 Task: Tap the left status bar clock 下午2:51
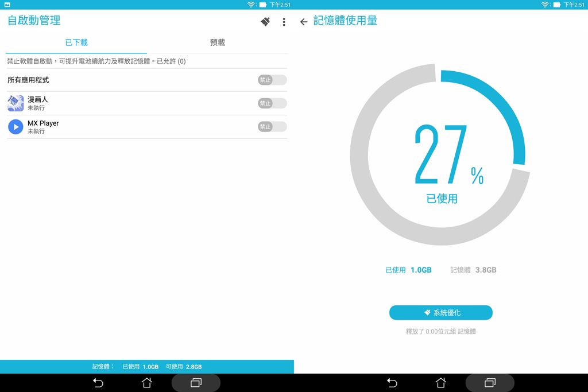pyautogui.click(x=280, y=5)
